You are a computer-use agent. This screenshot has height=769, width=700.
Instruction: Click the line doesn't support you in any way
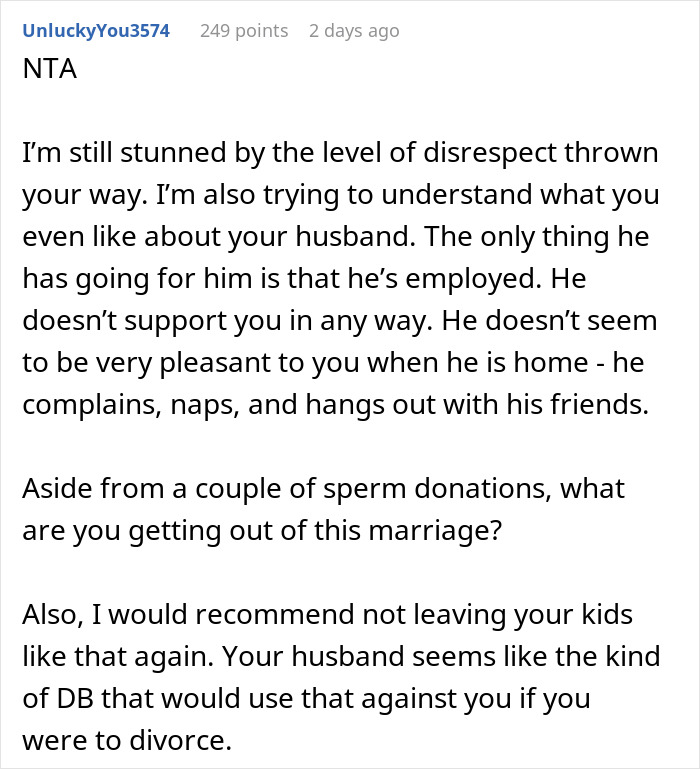228,321
